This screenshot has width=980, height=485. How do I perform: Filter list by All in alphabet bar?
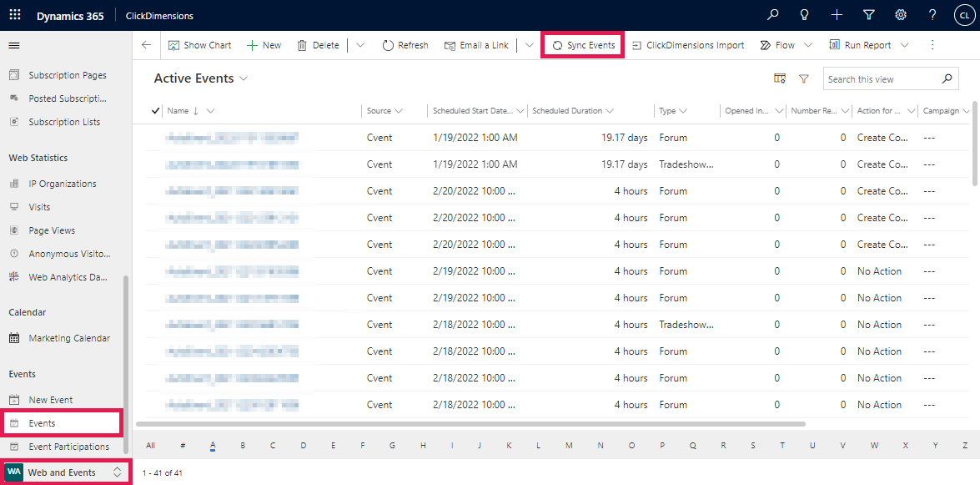(151, 446)
